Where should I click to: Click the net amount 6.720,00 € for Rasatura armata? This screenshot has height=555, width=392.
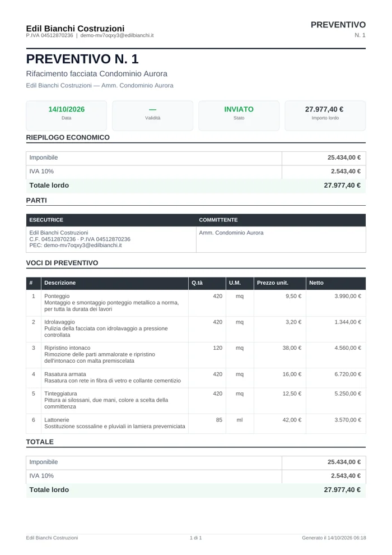pos(348,374)
